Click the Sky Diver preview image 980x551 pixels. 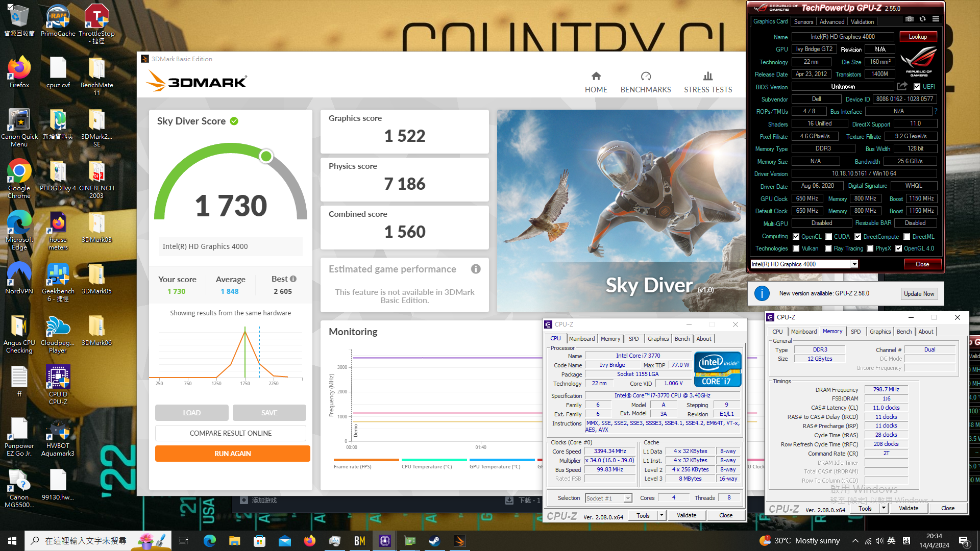pyautogui.click(x=621, y=211)
